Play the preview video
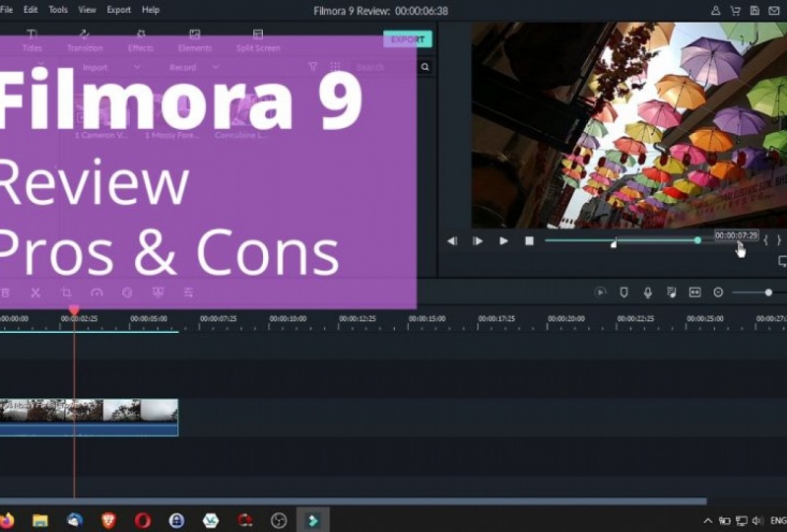 click(503, 241)
